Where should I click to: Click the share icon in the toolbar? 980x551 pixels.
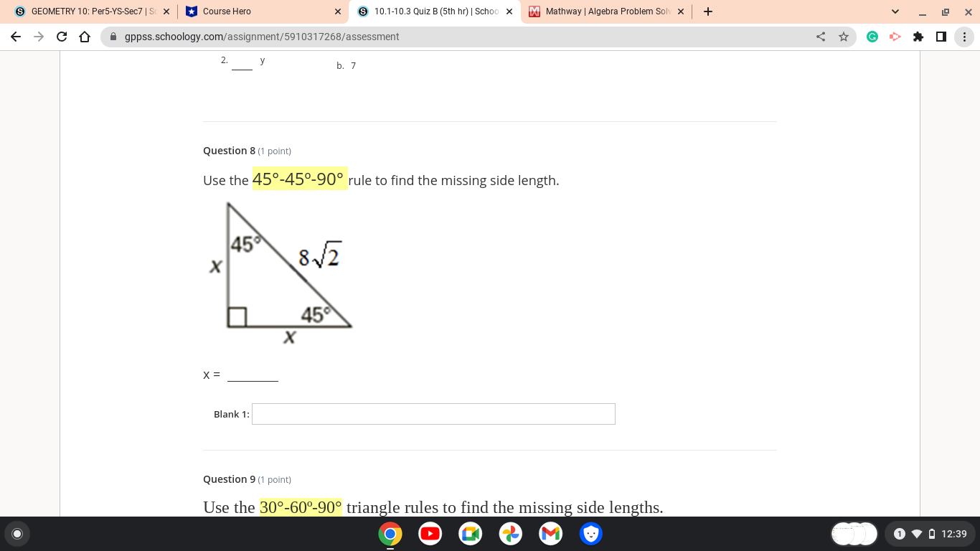820,37
